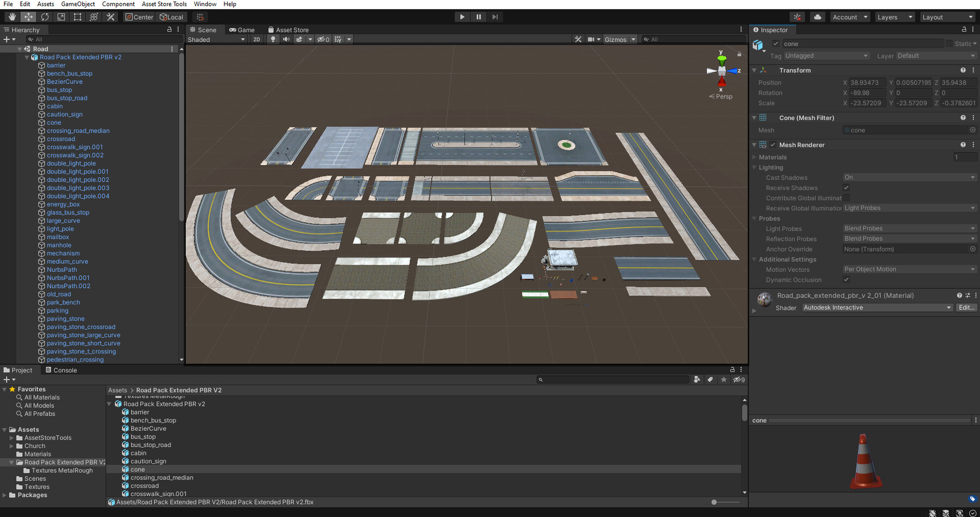Click the 2D view toggle button
The image size is (980, 517).
click(x=256, y=39)
